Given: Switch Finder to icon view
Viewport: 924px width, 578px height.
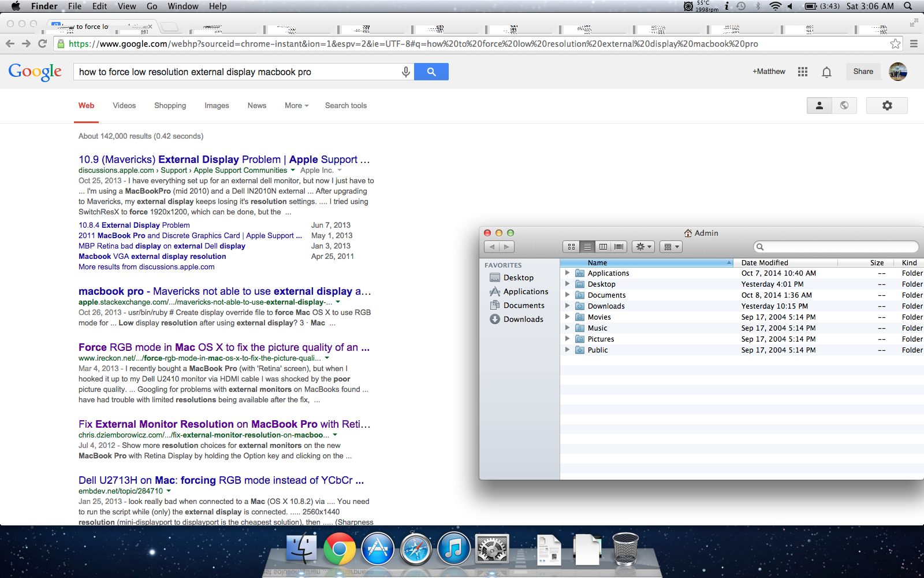Looking at the screenshot, I should coord(571,247).
